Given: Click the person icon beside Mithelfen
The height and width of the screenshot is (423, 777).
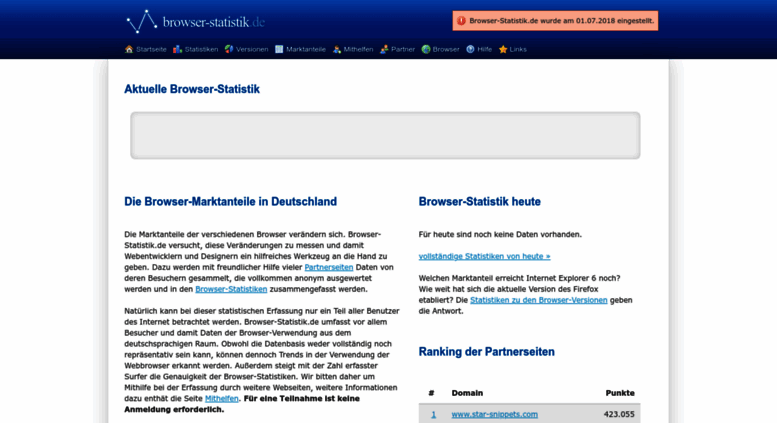Looking at the screenshot, I should tap(337, 49).
